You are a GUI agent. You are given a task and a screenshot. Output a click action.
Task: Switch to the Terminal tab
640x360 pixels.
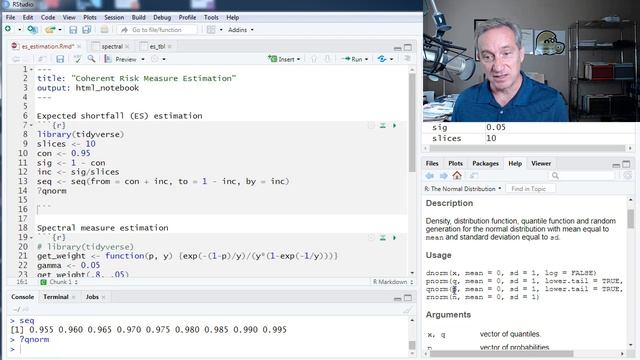tap(56, 297)
